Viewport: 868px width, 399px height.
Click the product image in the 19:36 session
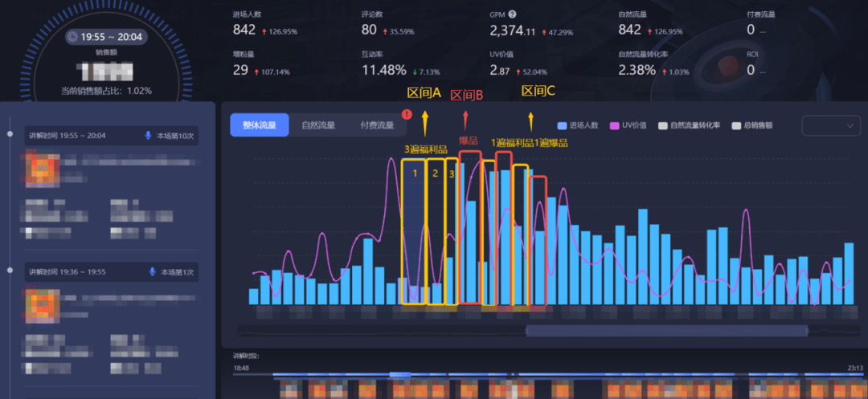(x=40, y=304)
